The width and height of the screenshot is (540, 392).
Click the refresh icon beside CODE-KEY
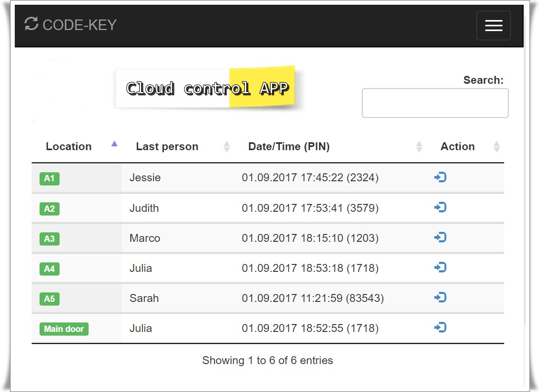click(32, 24)
